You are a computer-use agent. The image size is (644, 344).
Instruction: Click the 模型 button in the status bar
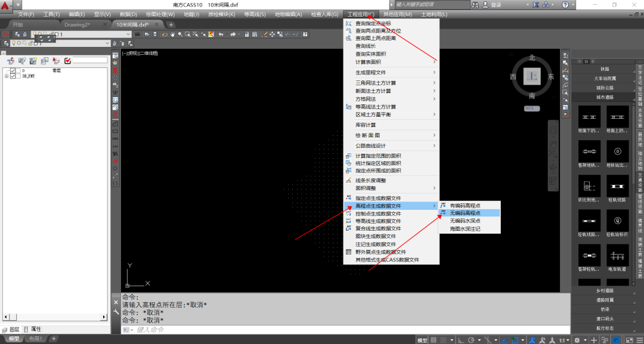[422, 340]
